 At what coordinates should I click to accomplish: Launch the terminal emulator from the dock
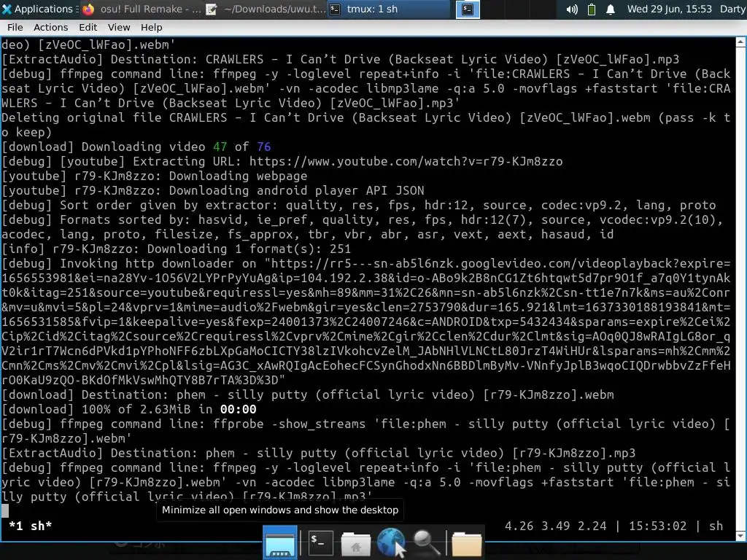pyautogui.click(x=320, y=542)
